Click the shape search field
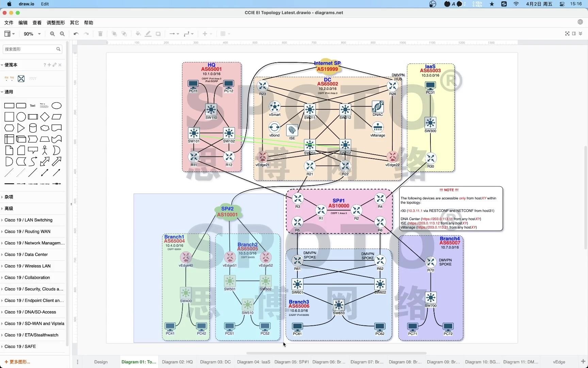 pos(32,49)
